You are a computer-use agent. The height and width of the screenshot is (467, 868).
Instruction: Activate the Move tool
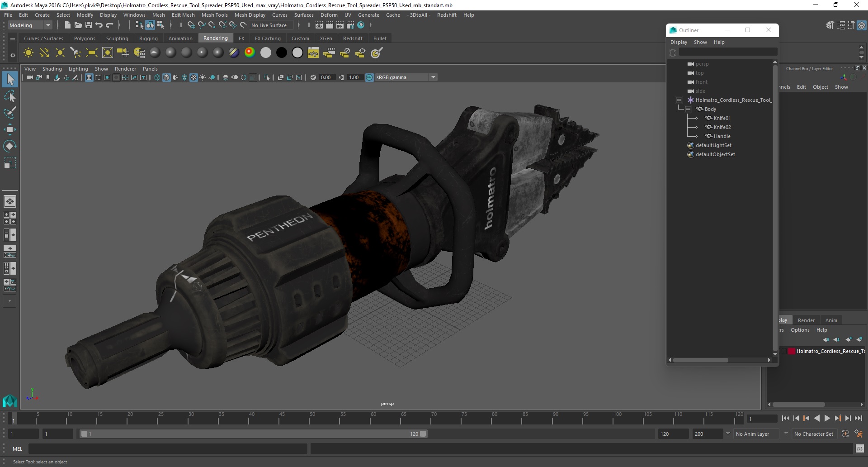click(x=10, y=129)
